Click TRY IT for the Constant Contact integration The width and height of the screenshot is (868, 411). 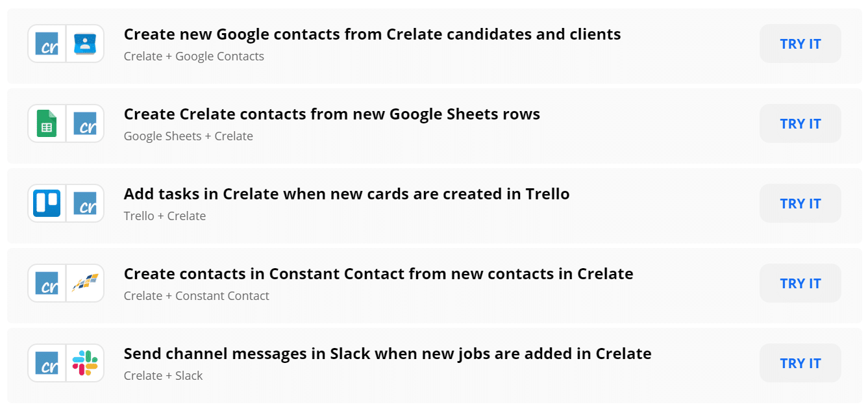point(800,283)
